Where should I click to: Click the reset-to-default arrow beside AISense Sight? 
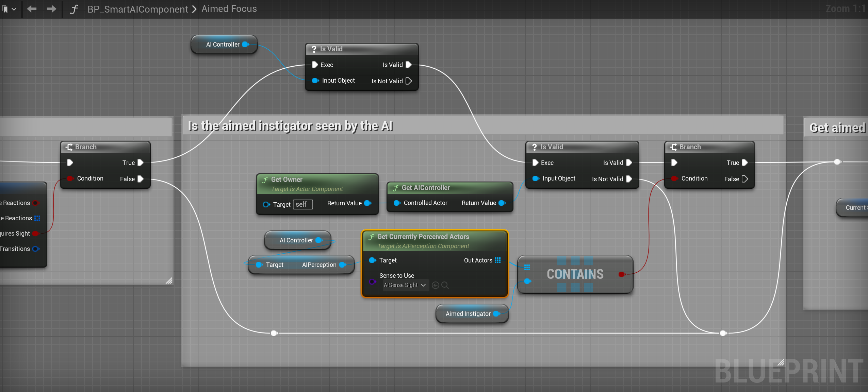435,285
